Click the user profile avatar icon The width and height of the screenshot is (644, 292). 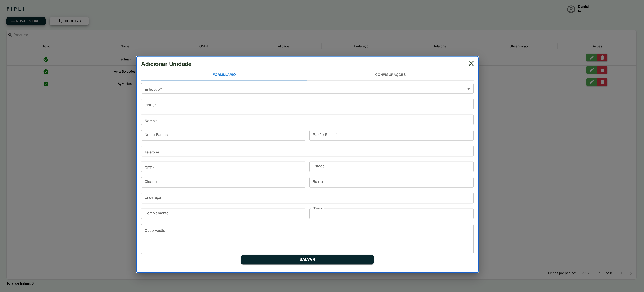click(x=571, y=9)
